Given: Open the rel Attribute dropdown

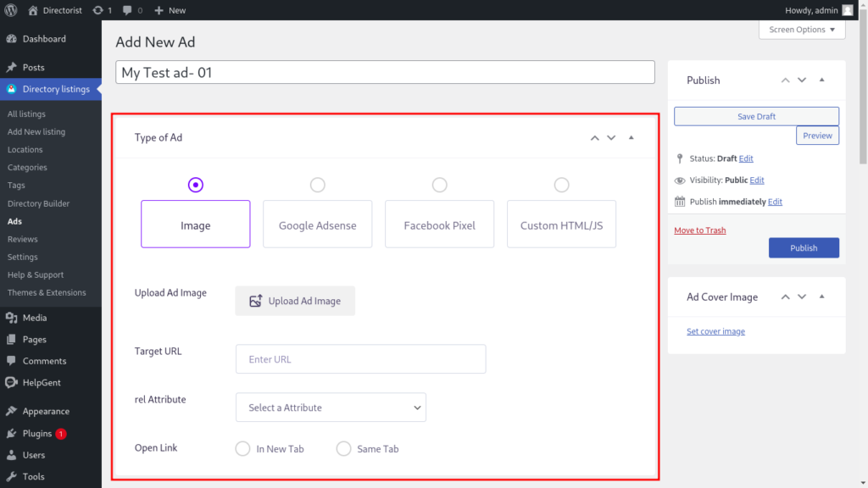Looking at the screenshot, I should [331, 408].
